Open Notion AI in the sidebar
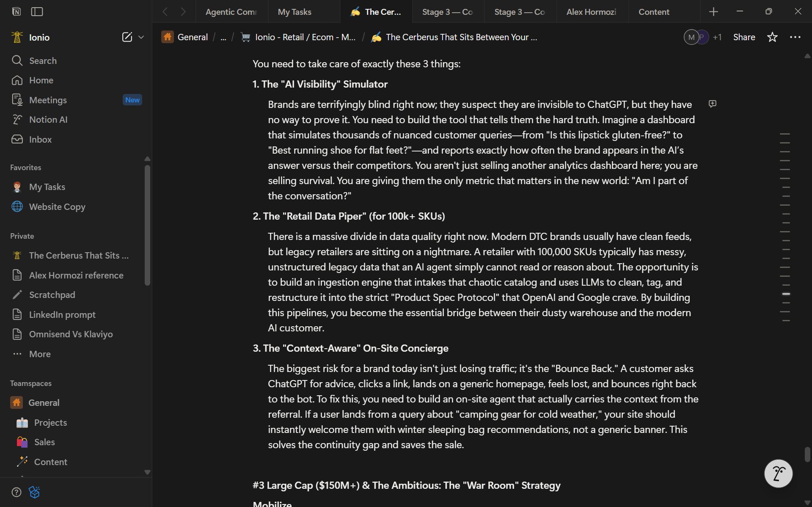The width and height of the screenshot is (812, 507). (76, 120)
